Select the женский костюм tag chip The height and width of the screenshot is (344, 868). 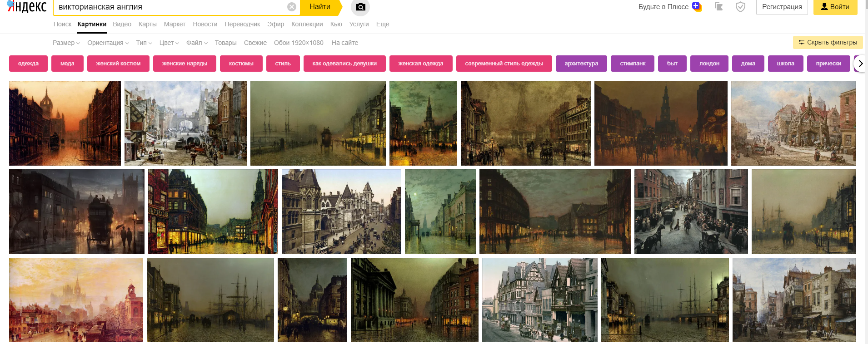118,64
